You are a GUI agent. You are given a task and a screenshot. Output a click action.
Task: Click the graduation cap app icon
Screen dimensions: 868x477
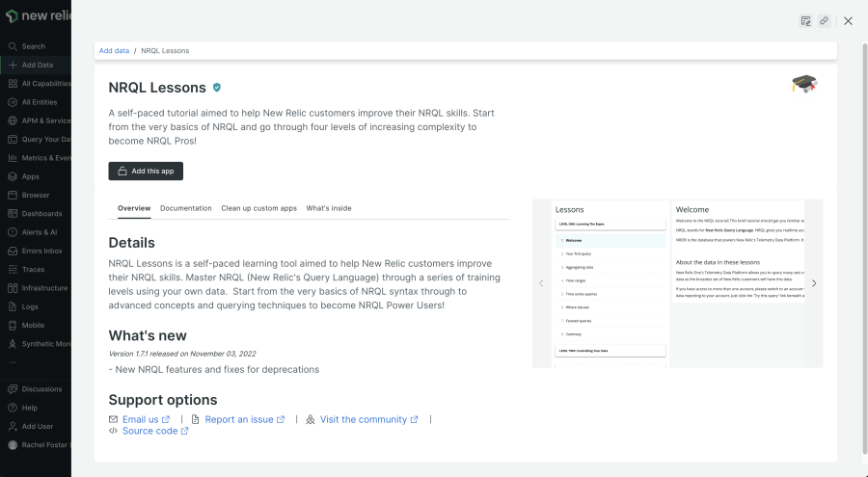(802, 85)
